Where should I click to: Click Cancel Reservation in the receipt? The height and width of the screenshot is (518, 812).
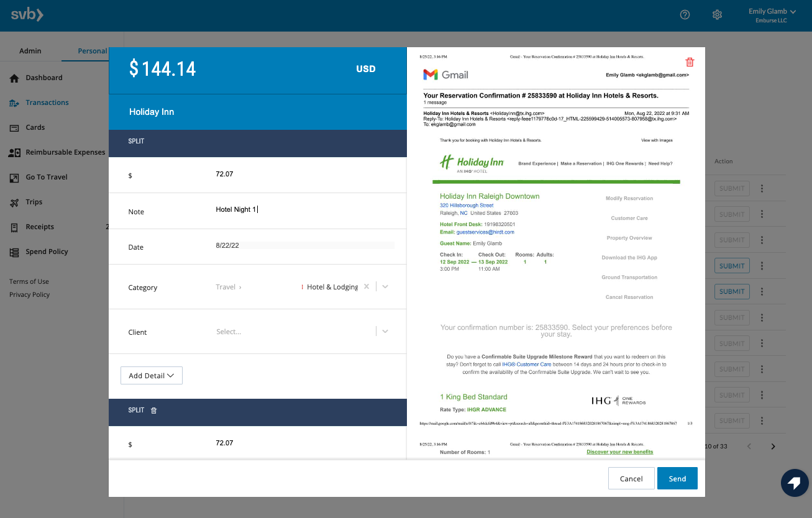[629, 298]
